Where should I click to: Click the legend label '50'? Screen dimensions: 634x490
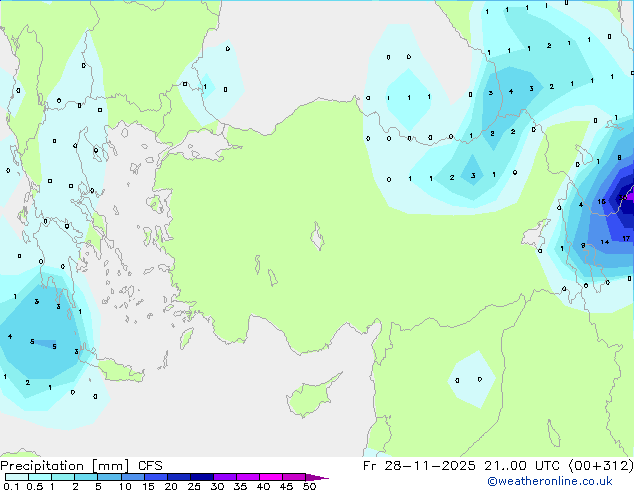pos(309,486)
